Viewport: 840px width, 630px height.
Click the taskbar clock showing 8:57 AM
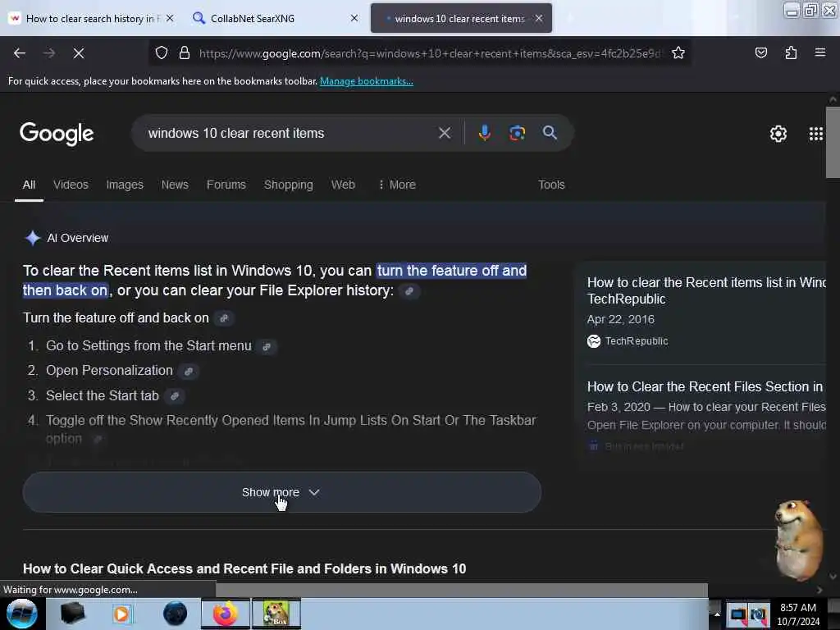(798, 614)
